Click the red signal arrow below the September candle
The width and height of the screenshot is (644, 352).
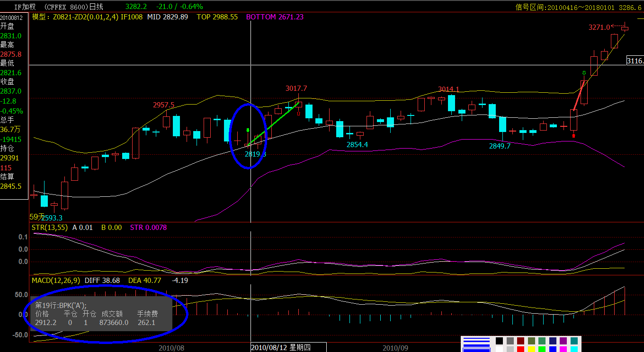(573, 136)
